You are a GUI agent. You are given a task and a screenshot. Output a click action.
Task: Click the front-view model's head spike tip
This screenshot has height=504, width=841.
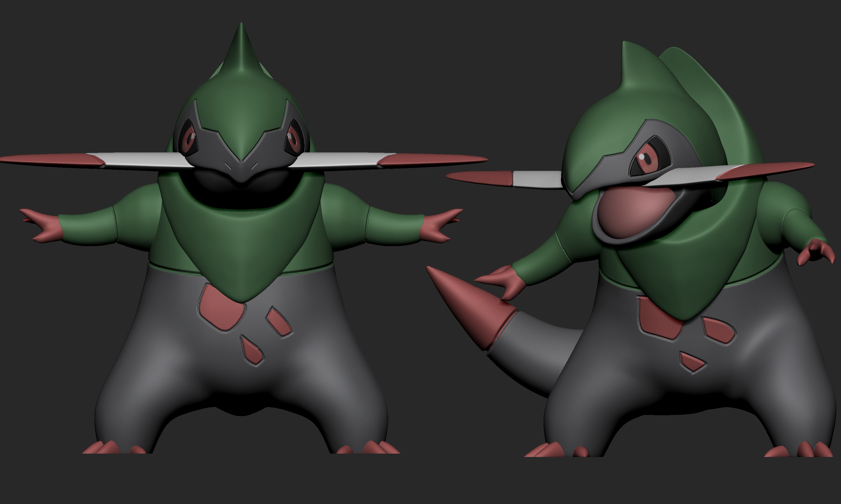(241, 27)
